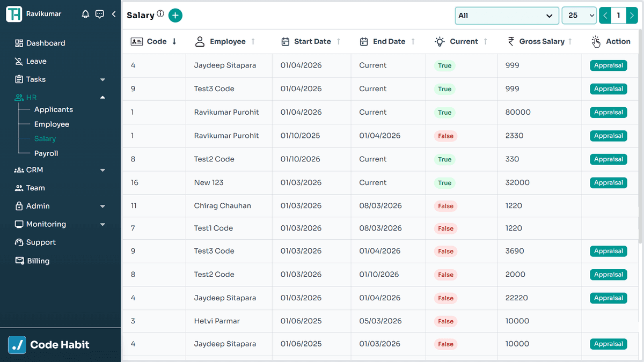Open the chat messages icon
Image resolution: width=644 pixels, height=362 pixels.
(99, 14)
